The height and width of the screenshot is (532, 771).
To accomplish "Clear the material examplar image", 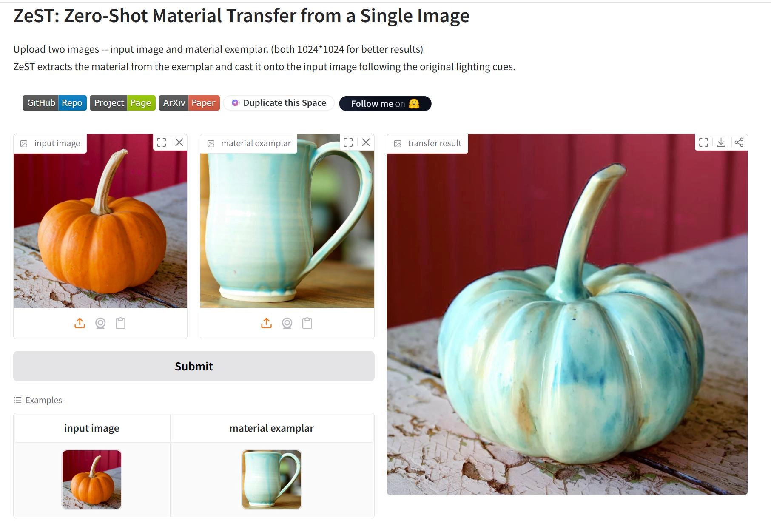I will pyautogui.click(x=366, y=142).
